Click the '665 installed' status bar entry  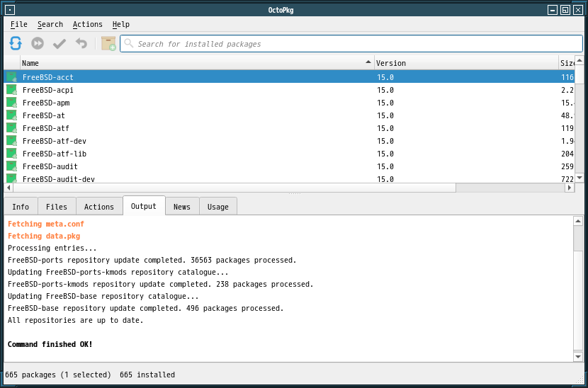147,375
